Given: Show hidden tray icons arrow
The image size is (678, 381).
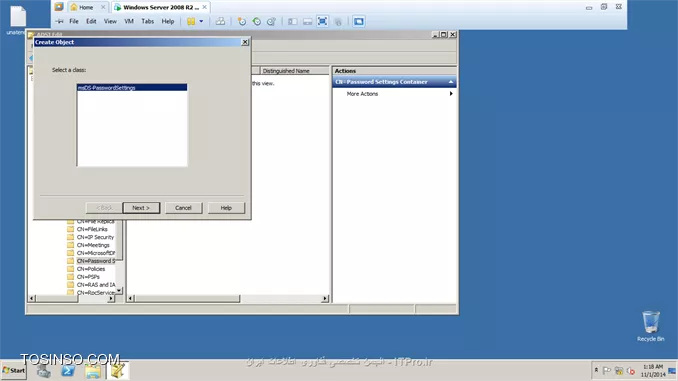Looking at the screenshot, I should [596, 371].
